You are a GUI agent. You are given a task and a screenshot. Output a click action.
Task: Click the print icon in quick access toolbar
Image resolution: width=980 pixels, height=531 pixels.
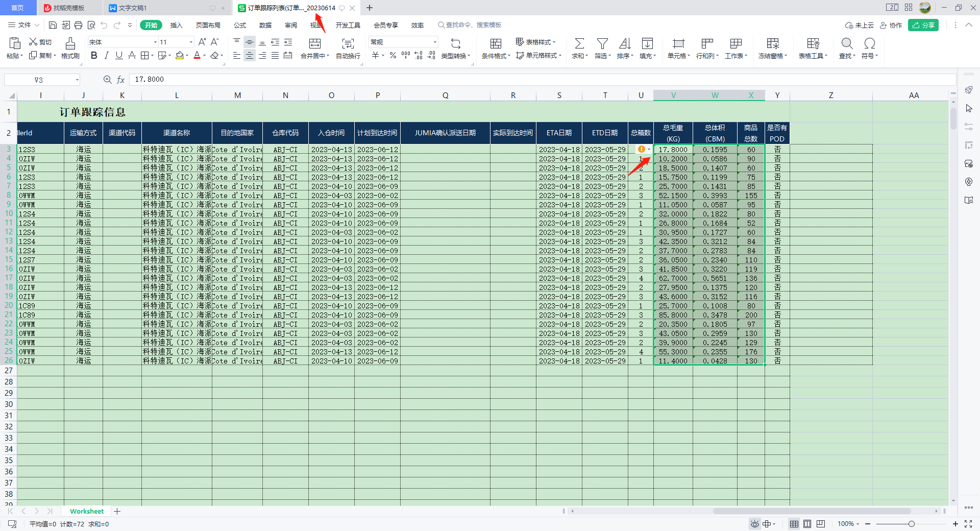tap(78, 25)
